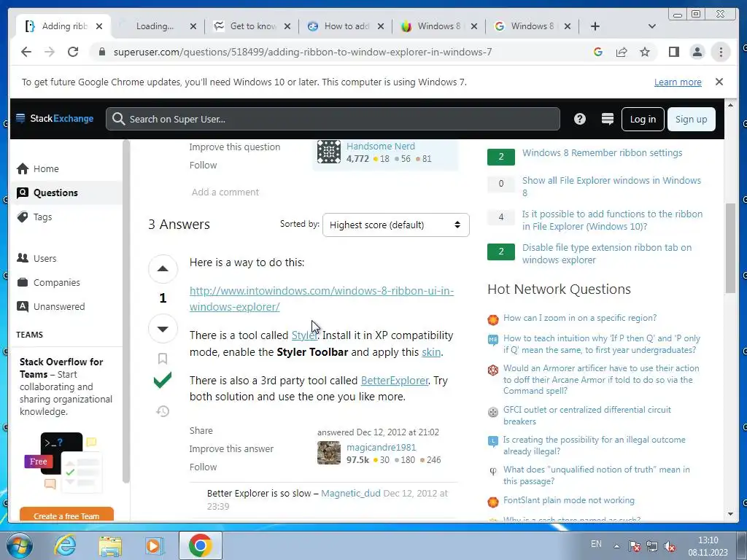
Task: Downvote the answer by magicandre1981
Action: (x=163, y=329)
